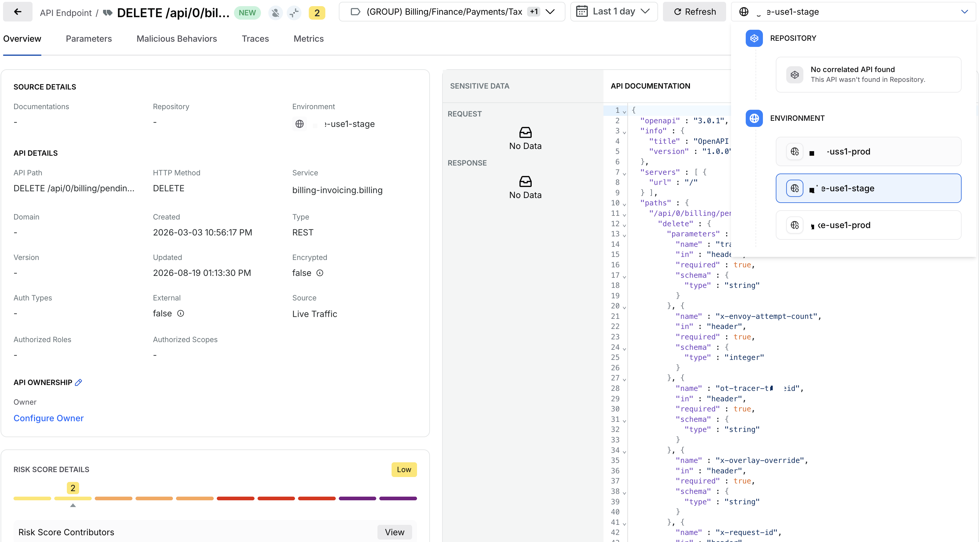
Task: Click the risk score pointer triangle
Action: point(73,505)
